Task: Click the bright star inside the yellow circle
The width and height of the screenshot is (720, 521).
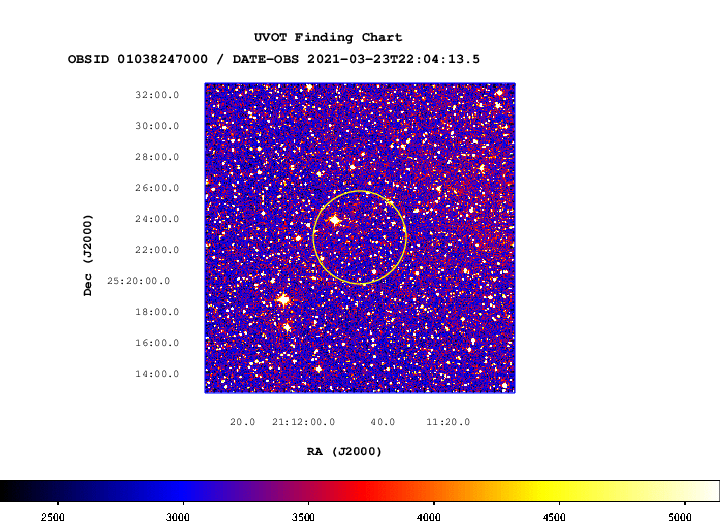Action: [x=335, y=220]
